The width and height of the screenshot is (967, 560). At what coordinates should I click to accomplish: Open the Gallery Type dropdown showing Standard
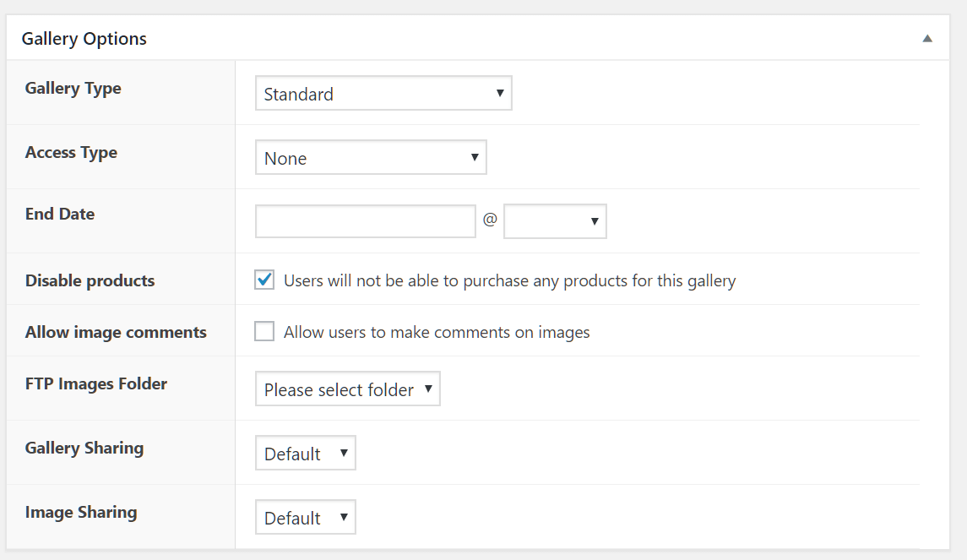[383, 94]
